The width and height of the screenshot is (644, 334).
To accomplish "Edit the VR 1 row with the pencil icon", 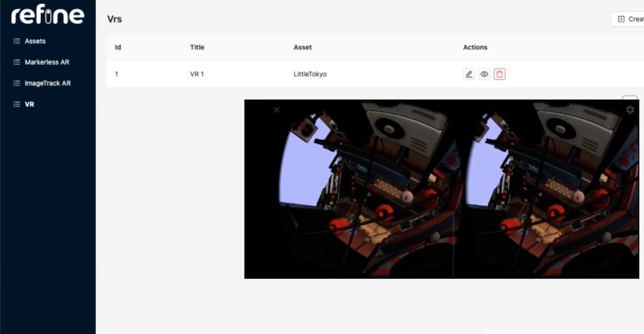I will 469,74.
